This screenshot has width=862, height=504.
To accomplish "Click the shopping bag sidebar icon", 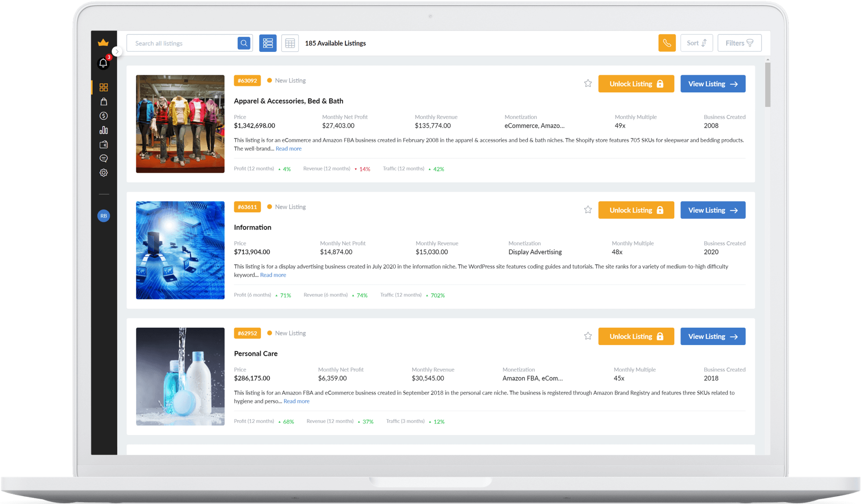I will (104, 102).
